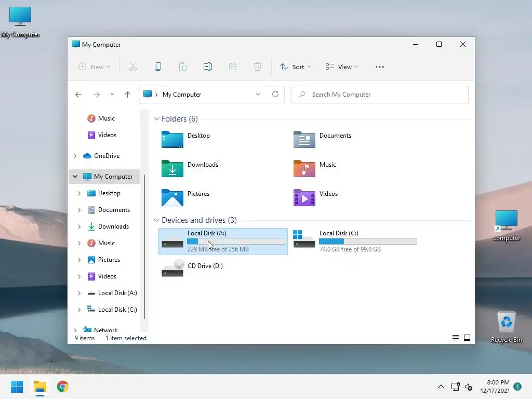This screenshot has height=399, width=532.
Task: Open the Music folder in Folders
Action: point(304,169)
